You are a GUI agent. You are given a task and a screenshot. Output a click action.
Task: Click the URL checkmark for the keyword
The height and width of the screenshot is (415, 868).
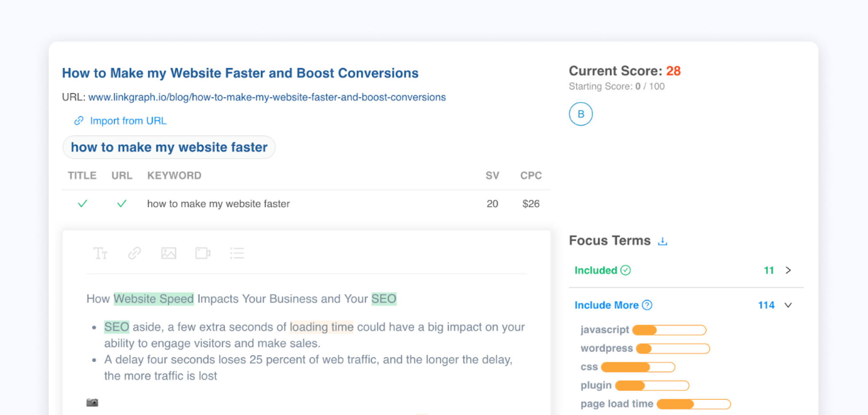(122, 204)
